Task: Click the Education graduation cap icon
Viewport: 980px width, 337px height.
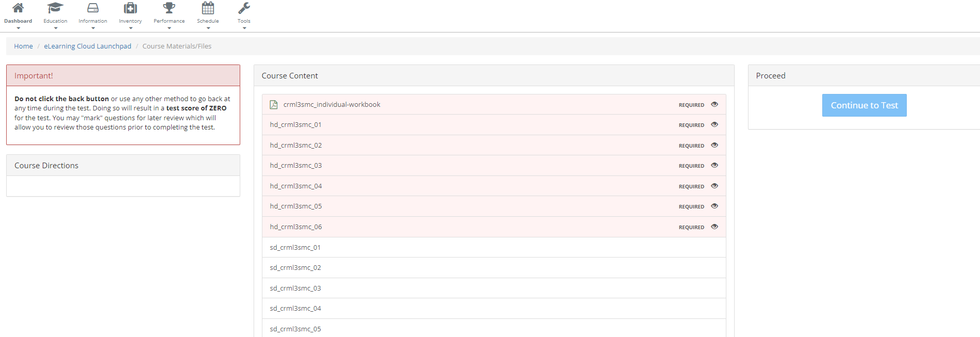Action: pos(55,8)
